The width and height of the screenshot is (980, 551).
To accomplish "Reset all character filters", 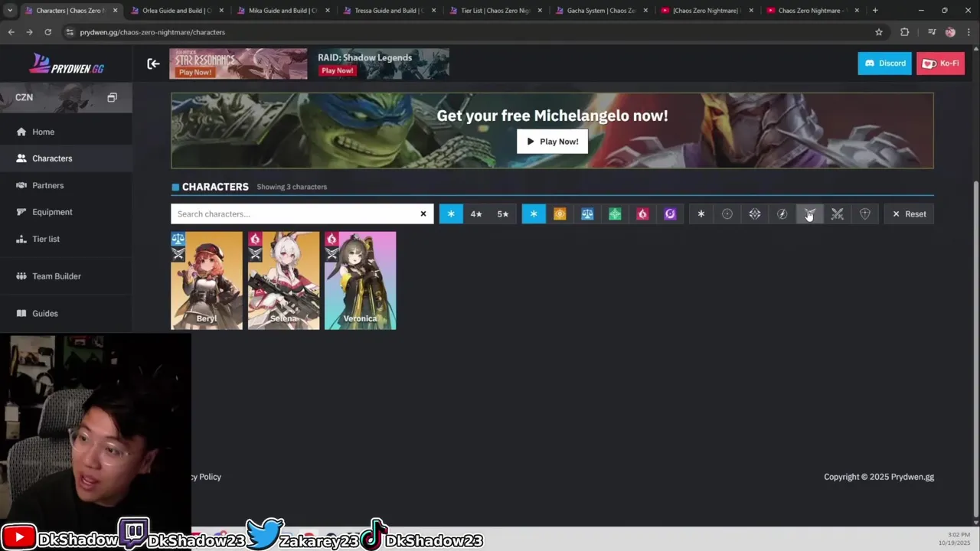I will (x=909, y=214).
